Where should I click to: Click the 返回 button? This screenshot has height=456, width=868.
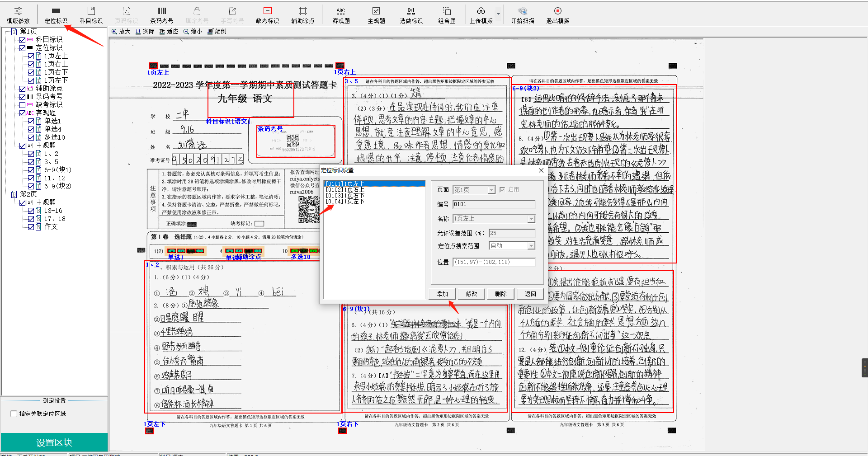pos(530,294)
